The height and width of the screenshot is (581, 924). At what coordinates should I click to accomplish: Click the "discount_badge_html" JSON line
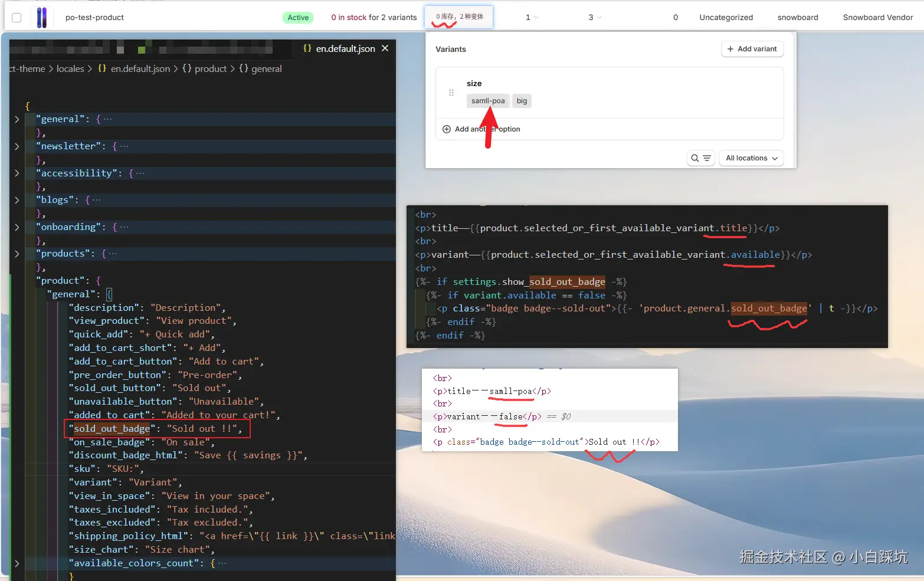click(x=188, y=455)
